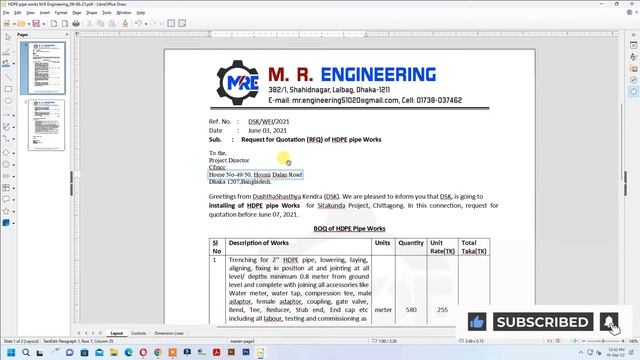The width and height of the screenshot is (640, 360).
Task: Click the Fill Color tool
Action: point(6,63)
